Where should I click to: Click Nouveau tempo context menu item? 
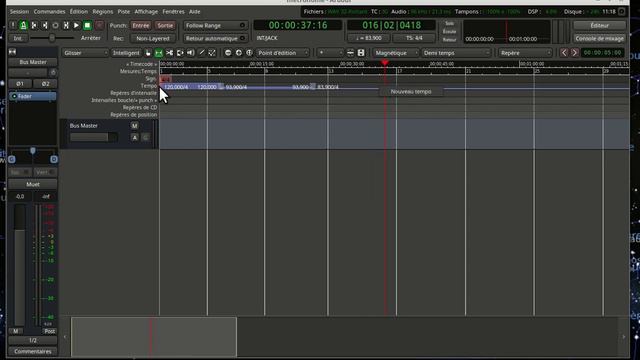(x=411, y=91)
